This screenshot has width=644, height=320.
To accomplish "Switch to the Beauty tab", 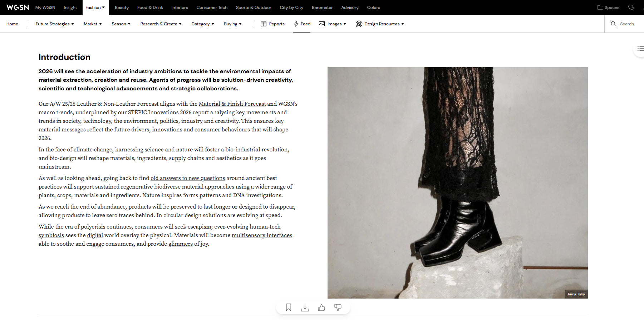I will click(122, 7).
